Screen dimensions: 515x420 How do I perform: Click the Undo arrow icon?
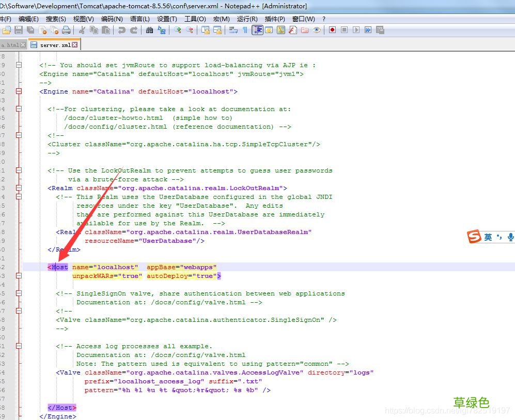coord(121,30)
